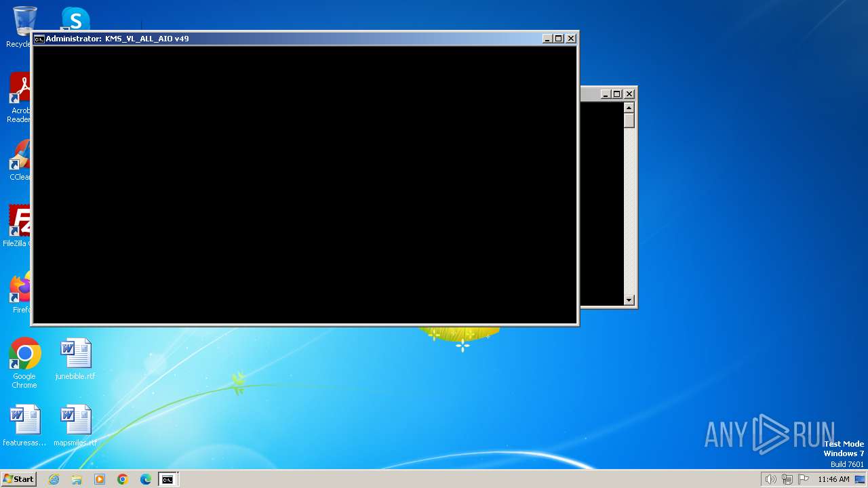Launch Skype from the desktop

tap(75, 19)
